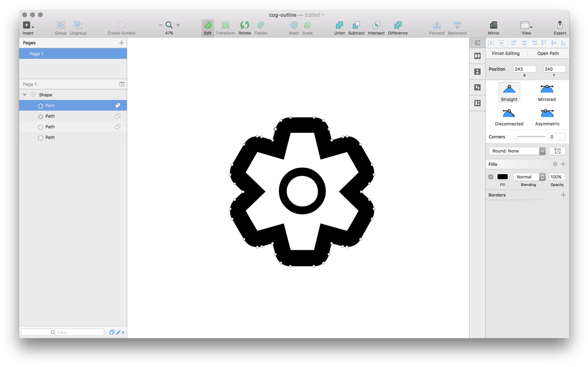Viewport: 588px width, 367px height.
Task: Click the double-D plugin icon in side strip
Action: coord(477,56)
